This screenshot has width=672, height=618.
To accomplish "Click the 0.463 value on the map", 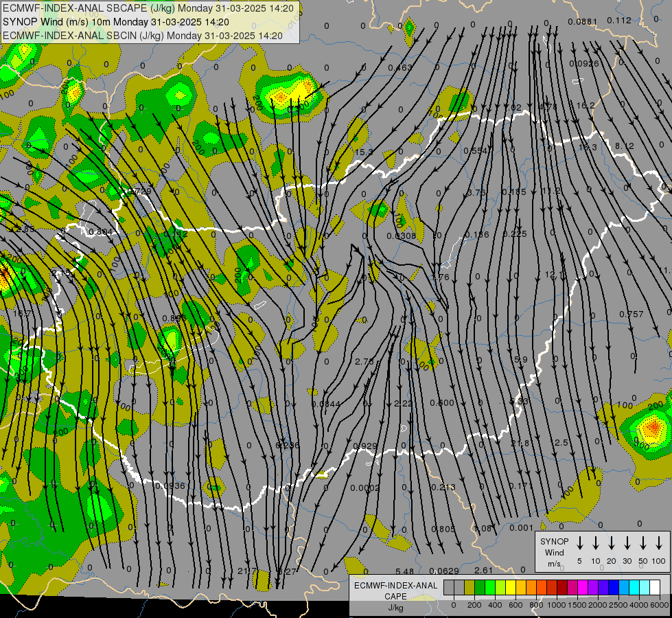I will click(400, 68).
